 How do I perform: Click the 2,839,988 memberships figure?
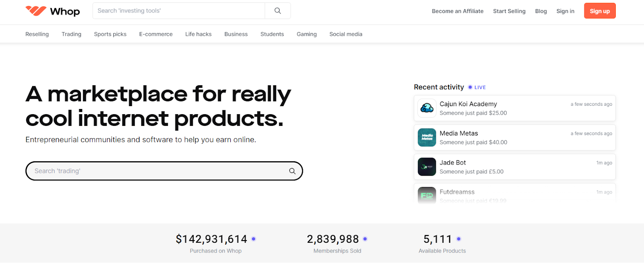point(333,239)
